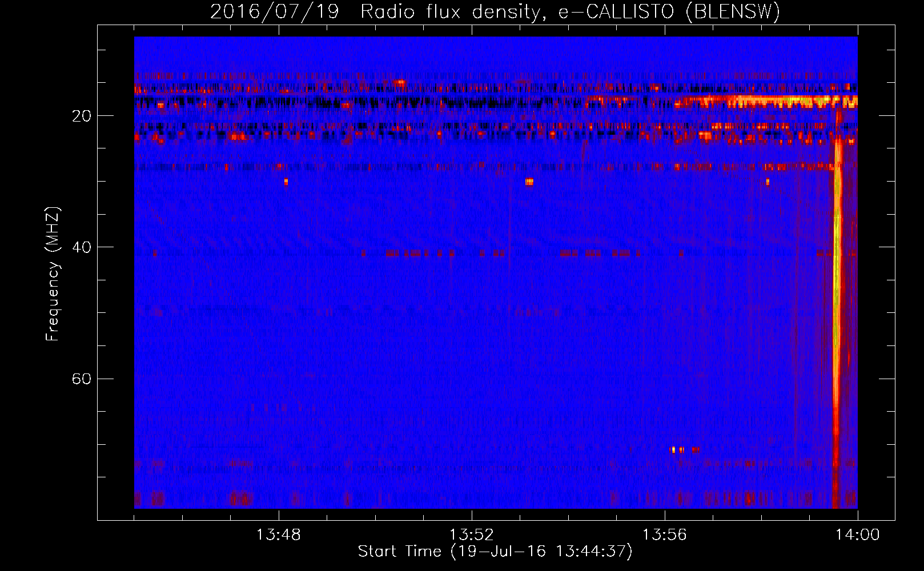Click the 13:48 time tick label

click(279, 535)
